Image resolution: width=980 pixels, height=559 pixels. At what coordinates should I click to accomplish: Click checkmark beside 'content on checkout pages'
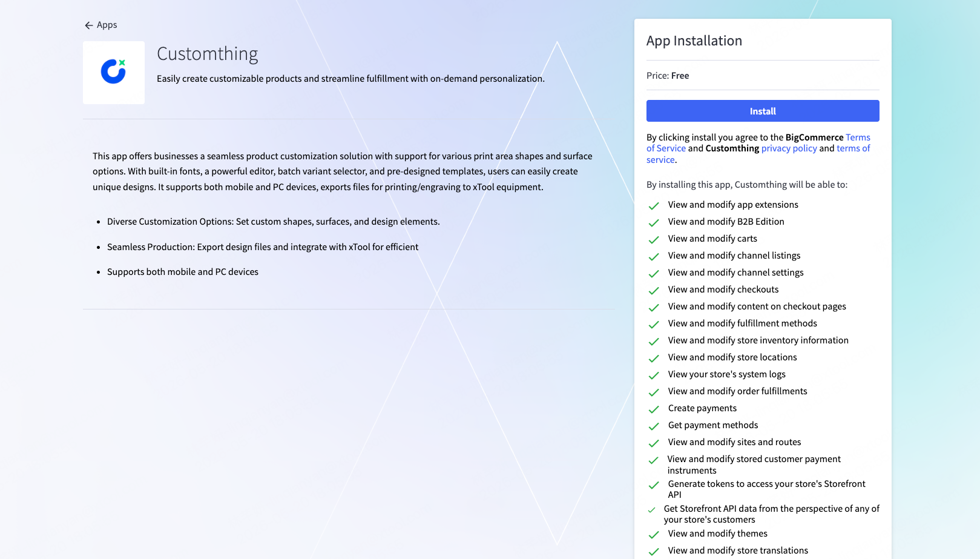(x=654, y=308)
